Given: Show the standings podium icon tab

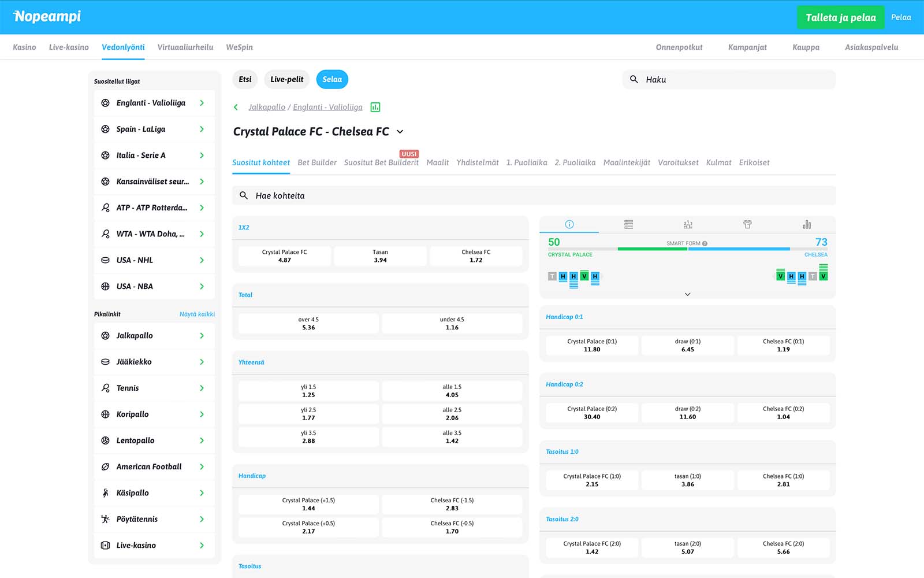Looking at the screenshot, I should [x=688, y=224].
